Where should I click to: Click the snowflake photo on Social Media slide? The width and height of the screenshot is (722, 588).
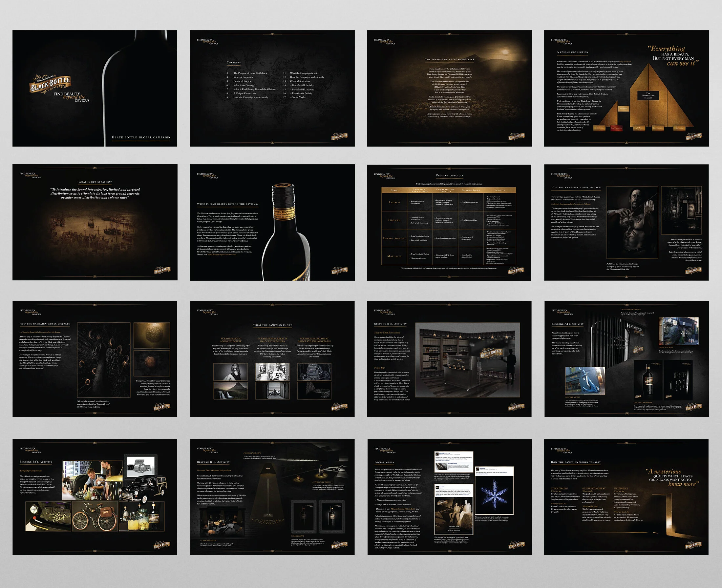pos(494,495)
